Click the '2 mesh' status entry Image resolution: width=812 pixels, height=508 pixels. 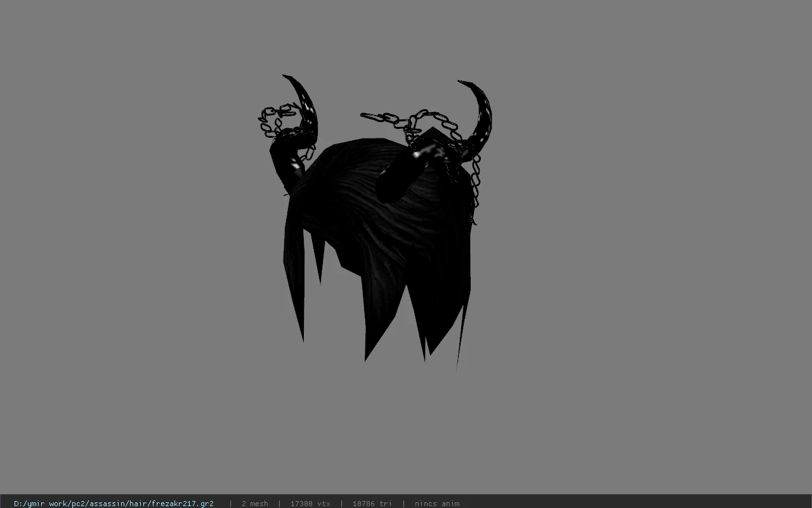254,504
